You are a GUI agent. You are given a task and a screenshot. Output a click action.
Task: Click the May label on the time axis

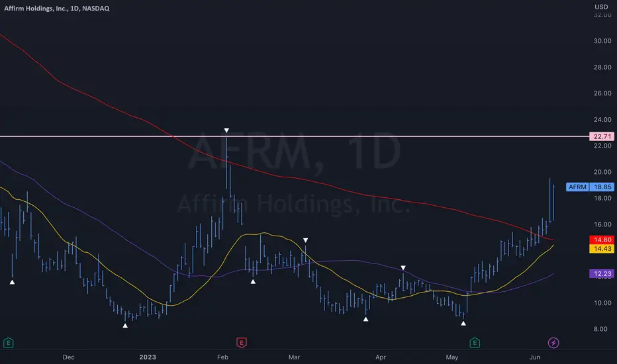coord(451,357)
